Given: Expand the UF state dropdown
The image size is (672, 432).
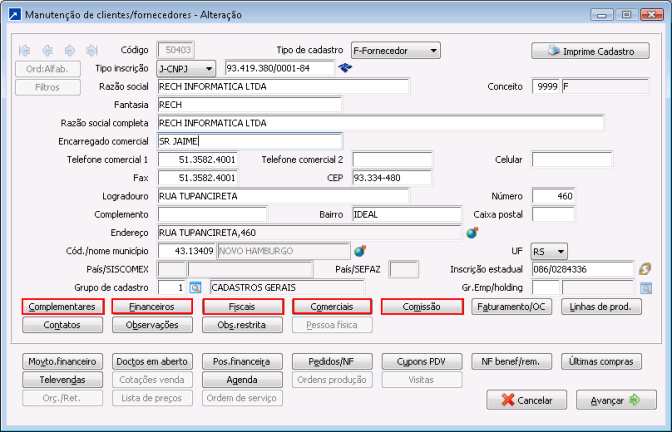Looking at the screenshot, I should (x=549, y=251).
